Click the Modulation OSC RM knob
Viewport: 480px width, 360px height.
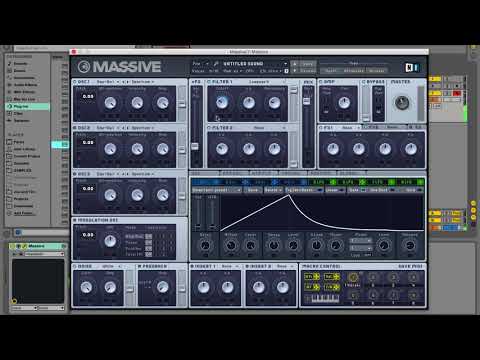click(110, 241)
